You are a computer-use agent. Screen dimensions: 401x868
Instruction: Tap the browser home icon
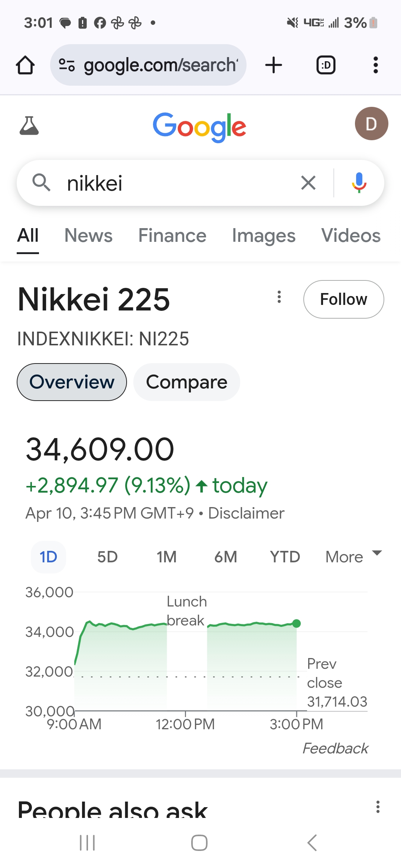(x=25, y=65)
